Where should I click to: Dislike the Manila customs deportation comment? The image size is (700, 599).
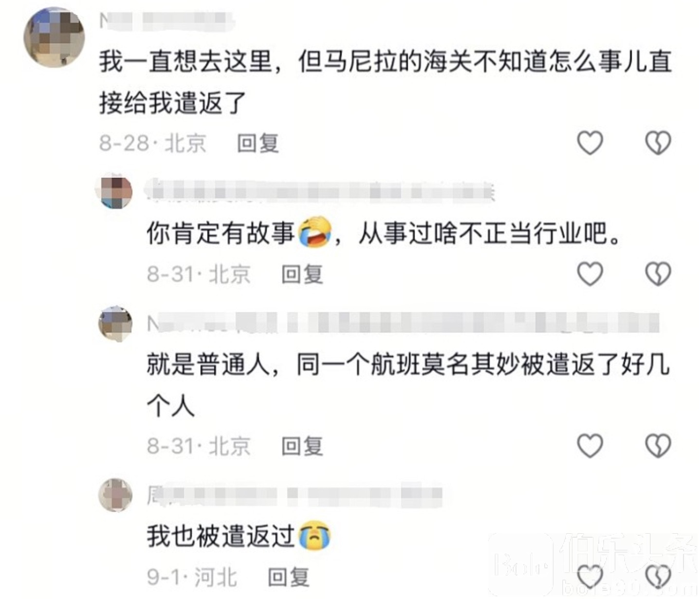(x=658, y=143)
